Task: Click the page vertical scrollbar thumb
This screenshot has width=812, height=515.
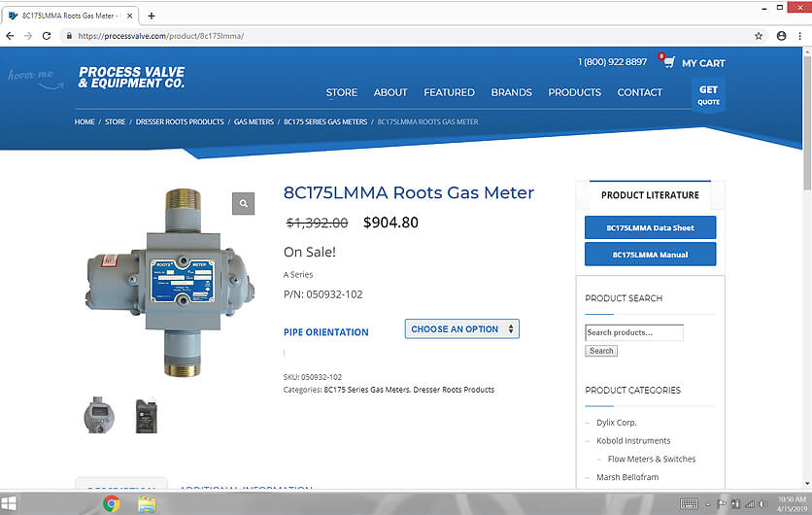Action: click(x=807, y=121)
